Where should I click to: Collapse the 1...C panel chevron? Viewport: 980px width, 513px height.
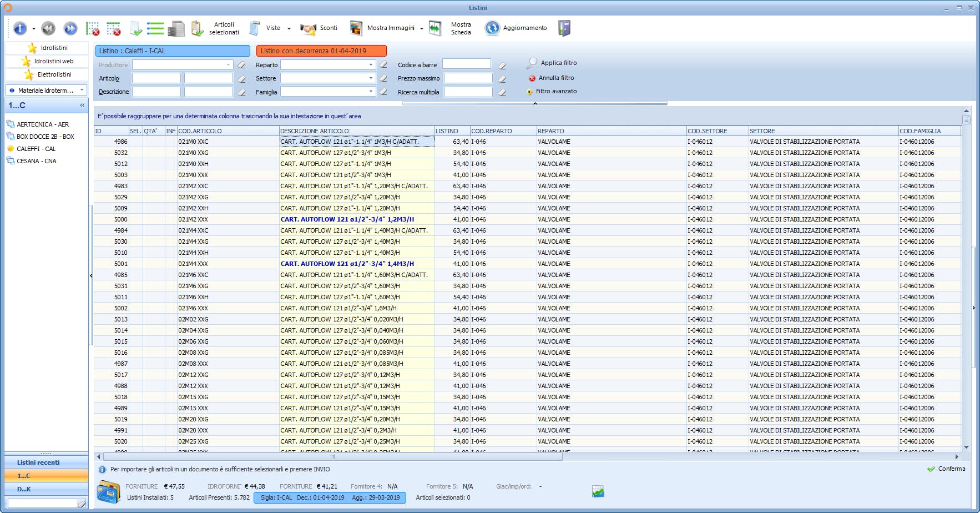(x=82, y=105)
